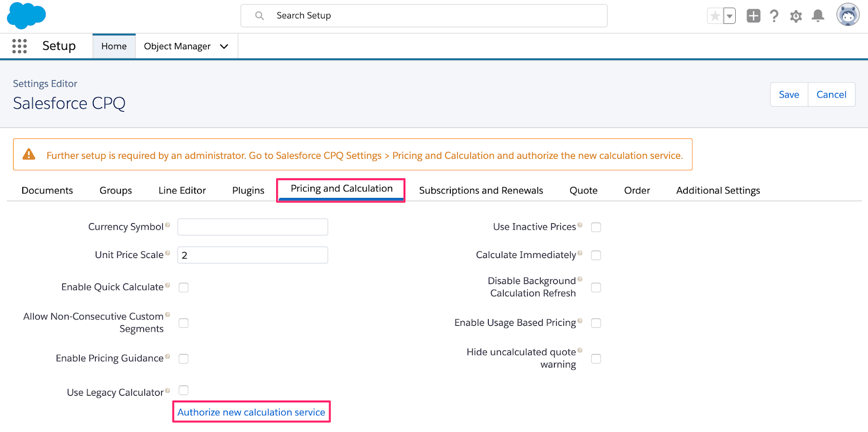868x432 pixels.
Task: Check Use Inactive Prices
Action: pyautogui.click(x=596, y=227)
